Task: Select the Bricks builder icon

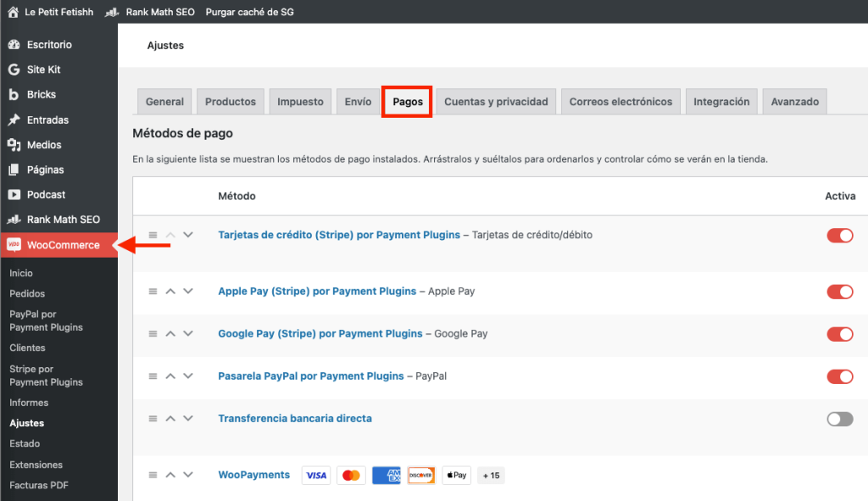Action: point(14,94)
